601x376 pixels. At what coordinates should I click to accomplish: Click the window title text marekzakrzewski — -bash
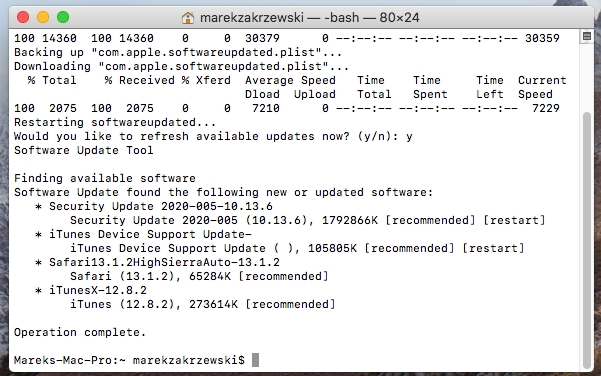pos(310,18)
